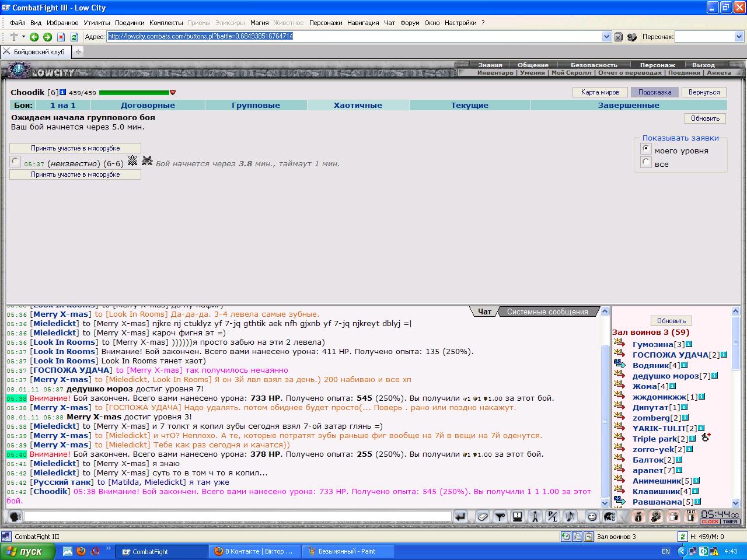Click the smiley emoticons icon
Screen dimensions: 747x560
click(x=592, y=517)
